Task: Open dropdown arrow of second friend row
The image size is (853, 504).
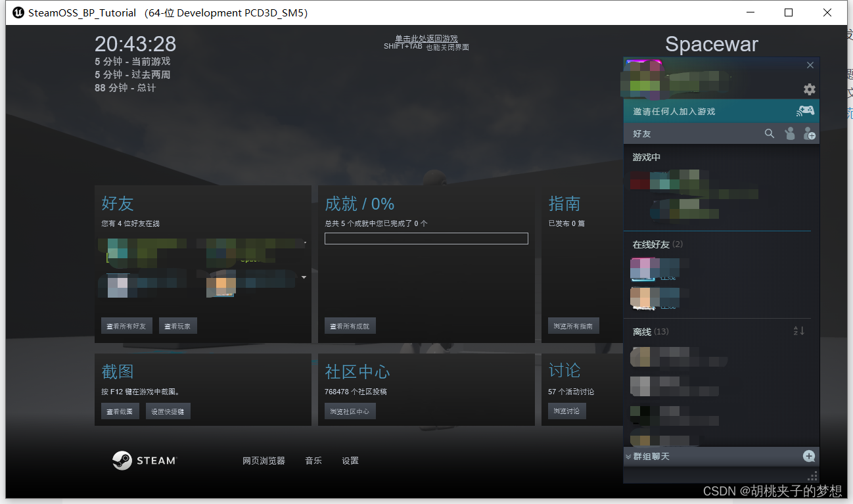Action: (304, 277)
